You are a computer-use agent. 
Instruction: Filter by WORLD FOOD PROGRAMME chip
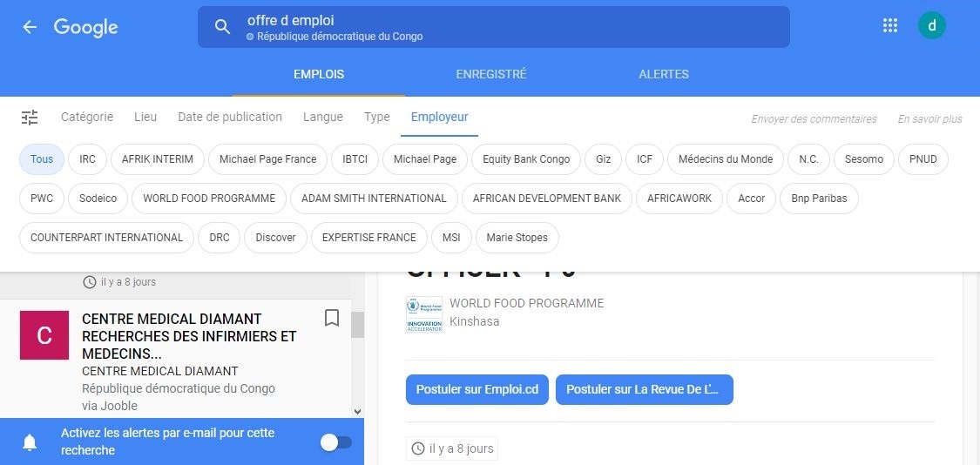tap(209, 199)
